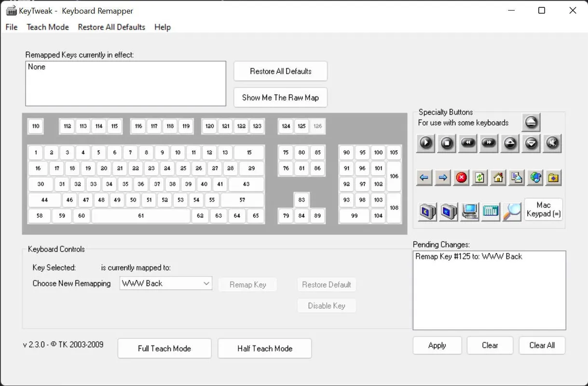588x386 pixels.
Task: Select numpad key 106
Action: point(394,177)
